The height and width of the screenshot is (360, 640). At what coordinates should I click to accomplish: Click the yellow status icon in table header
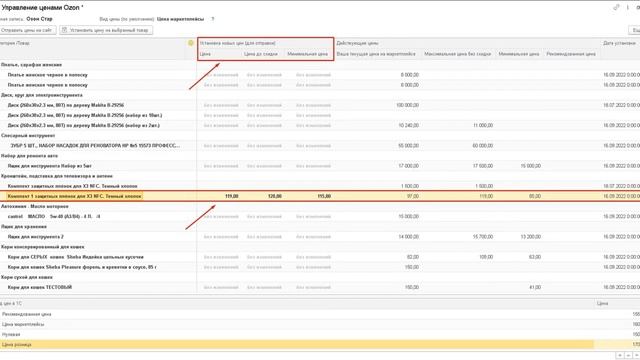pyautogui.click(x=191, y=43)
